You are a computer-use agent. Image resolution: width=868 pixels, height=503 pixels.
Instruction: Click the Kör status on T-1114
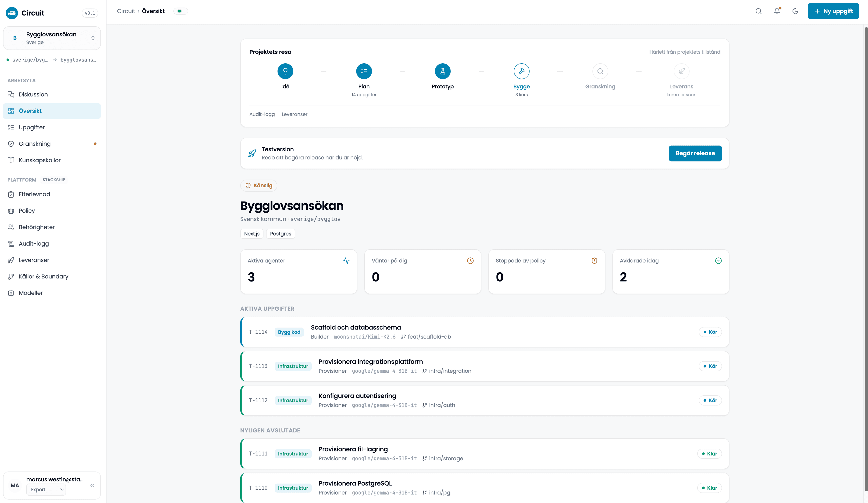[710, 332]
